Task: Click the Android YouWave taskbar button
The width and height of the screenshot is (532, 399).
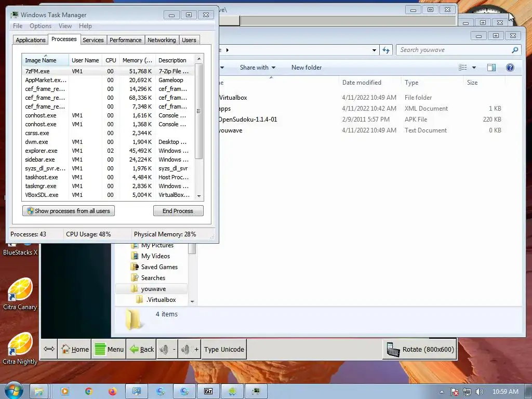Action: (x=232, y=392)
